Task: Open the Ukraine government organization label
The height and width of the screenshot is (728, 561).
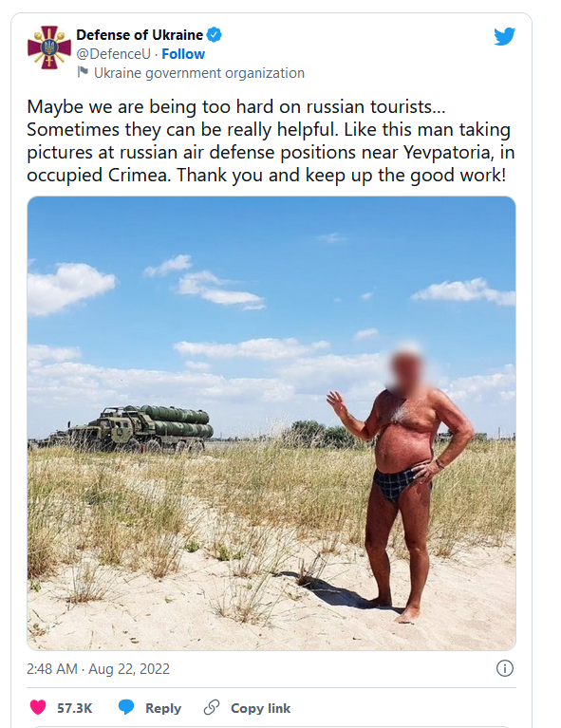Action: pos(199,73)
